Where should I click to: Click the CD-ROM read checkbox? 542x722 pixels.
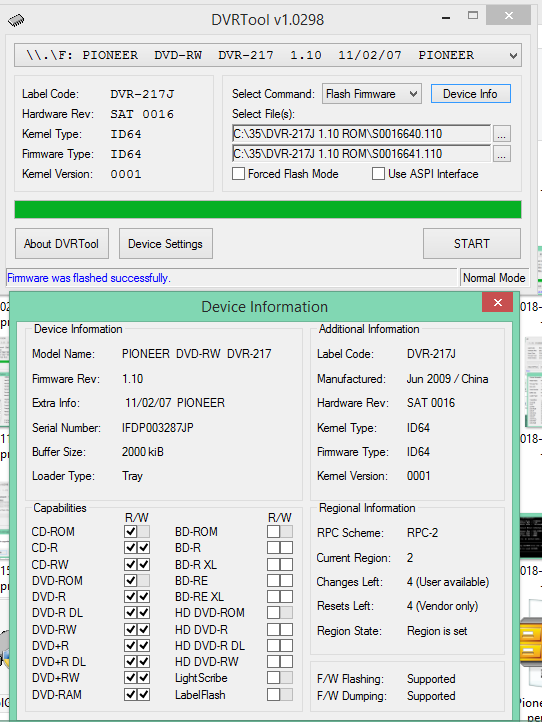[131, 532]
